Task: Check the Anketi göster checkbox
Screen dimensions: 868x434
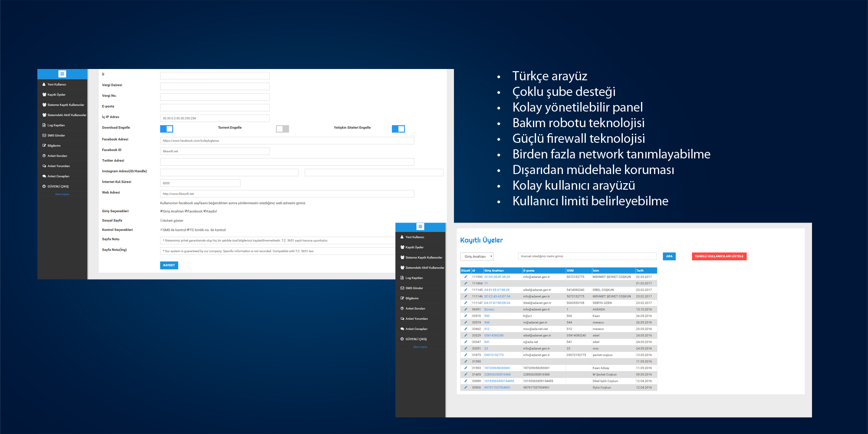Action: (161, 220)
